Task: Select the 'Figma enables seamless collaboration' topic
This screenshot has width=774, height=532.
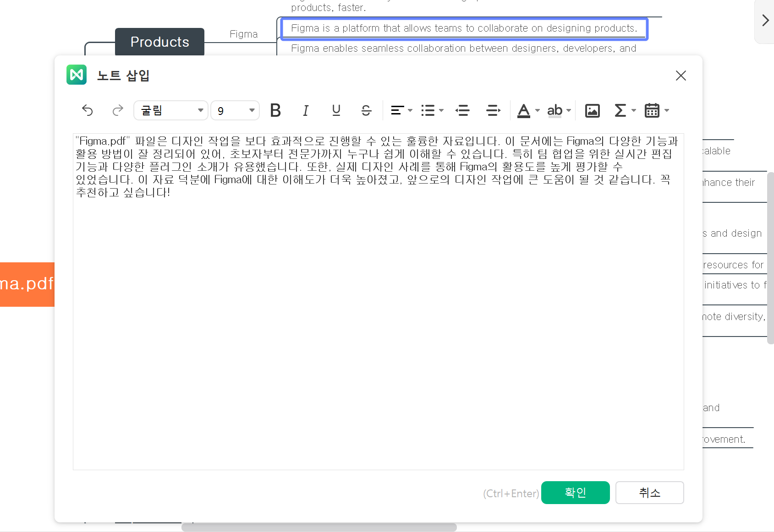Action: click(x=464, y=49)
